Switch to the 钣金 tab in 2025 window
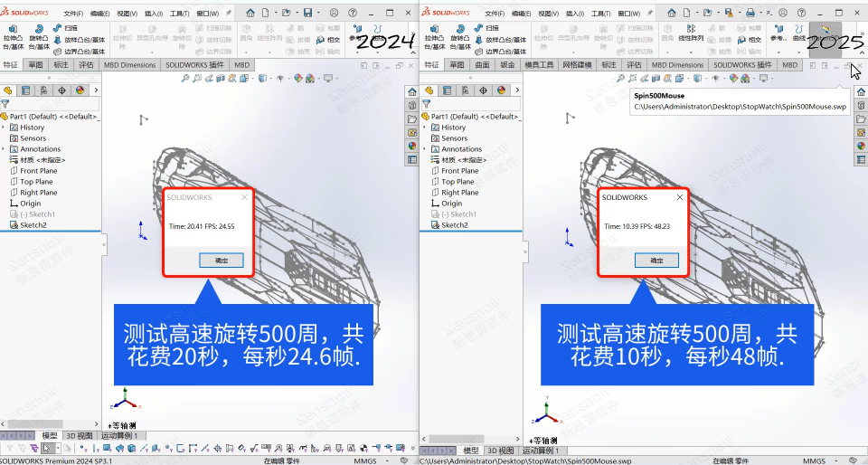 pyautogui.click(x=507, y=65)
